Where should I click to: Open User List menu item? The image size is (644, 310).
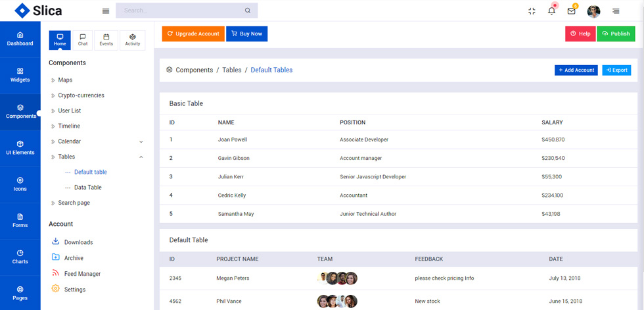click(x=69, y=111)
